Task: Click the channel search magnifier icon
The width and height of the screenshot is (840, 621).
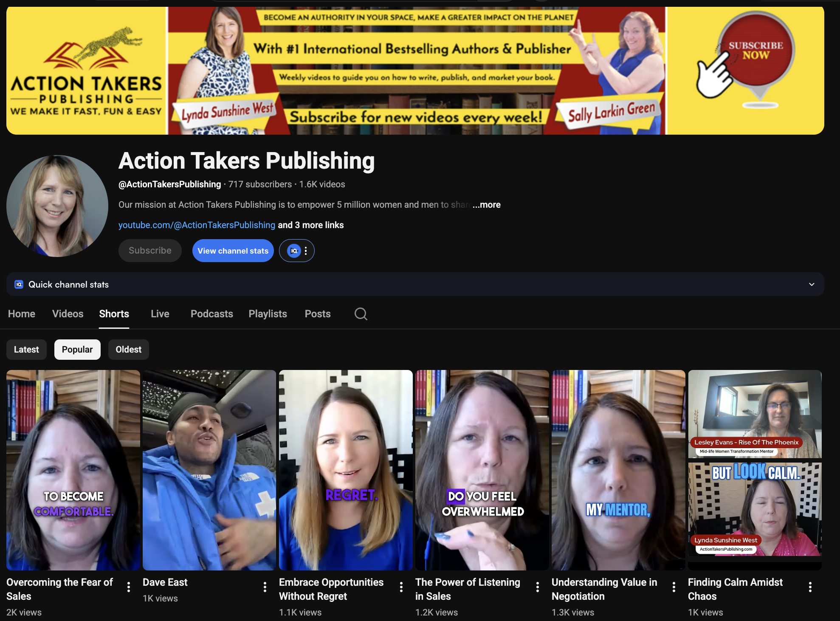Action: 361,314
